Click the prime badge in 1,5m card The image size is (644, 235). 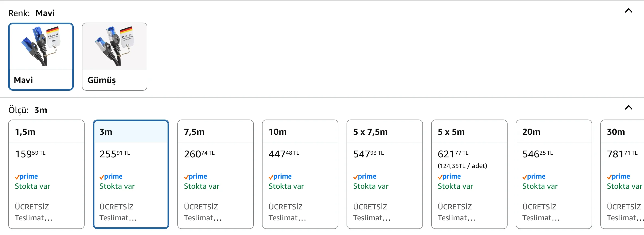(x=26, y=176)
